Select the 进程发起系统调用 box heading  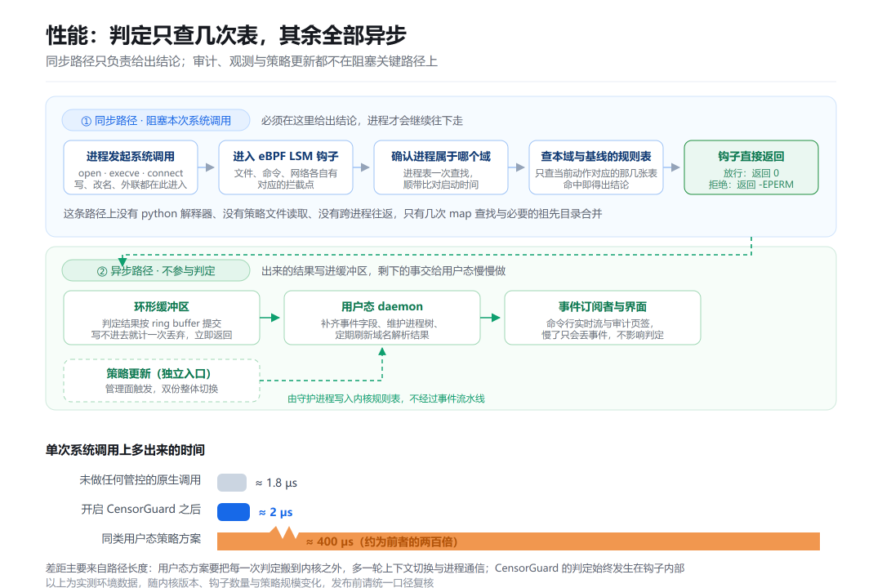point(131,157)
